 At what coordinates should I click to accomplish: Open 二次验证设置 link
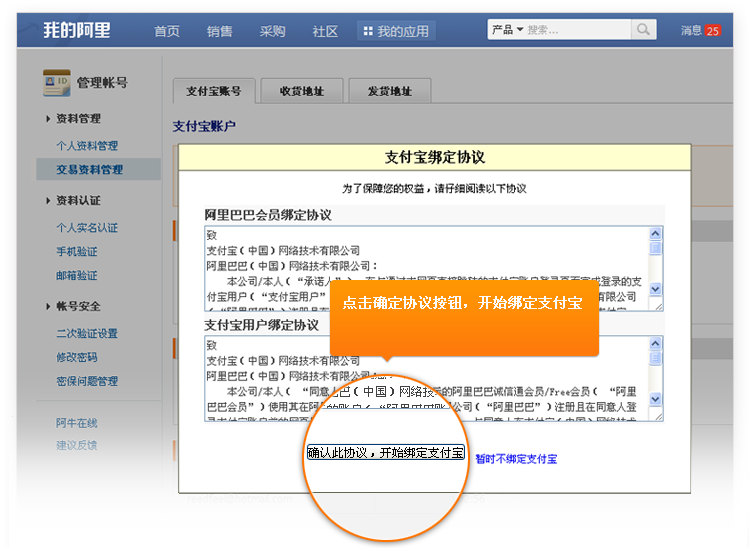pos(87,333)
